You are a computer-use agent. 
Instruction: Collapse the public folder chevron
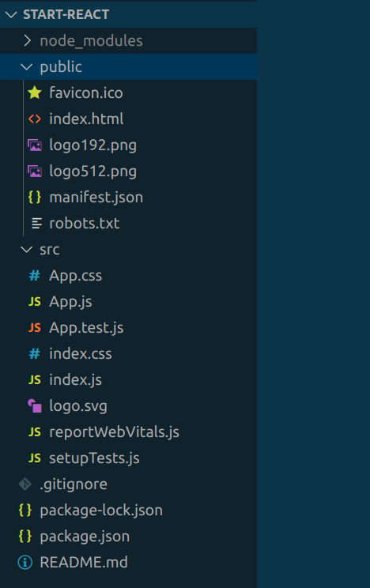26,66
